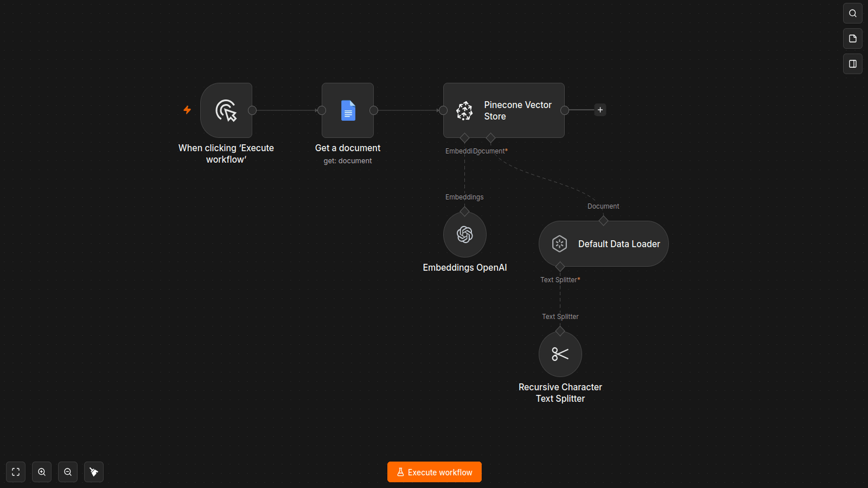Screen dimensions: 868x488
Task: Click the manual trigger node icon
Action: [226, 110]
